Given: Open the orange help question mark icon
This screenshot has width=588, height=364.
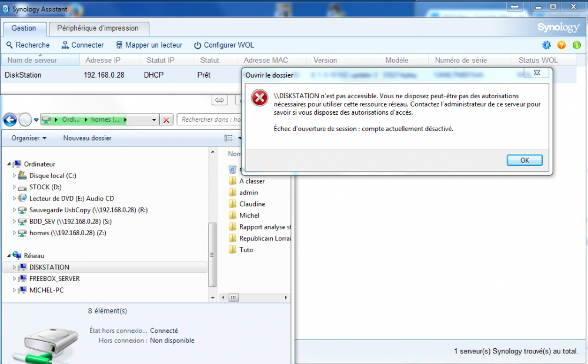Looking at the screenshot, I should point(562,45).
